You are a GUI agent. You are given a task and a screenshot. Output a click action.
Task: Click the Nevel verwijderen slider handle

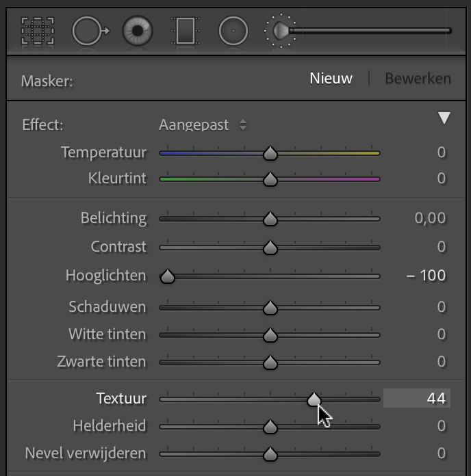[270, 454]
